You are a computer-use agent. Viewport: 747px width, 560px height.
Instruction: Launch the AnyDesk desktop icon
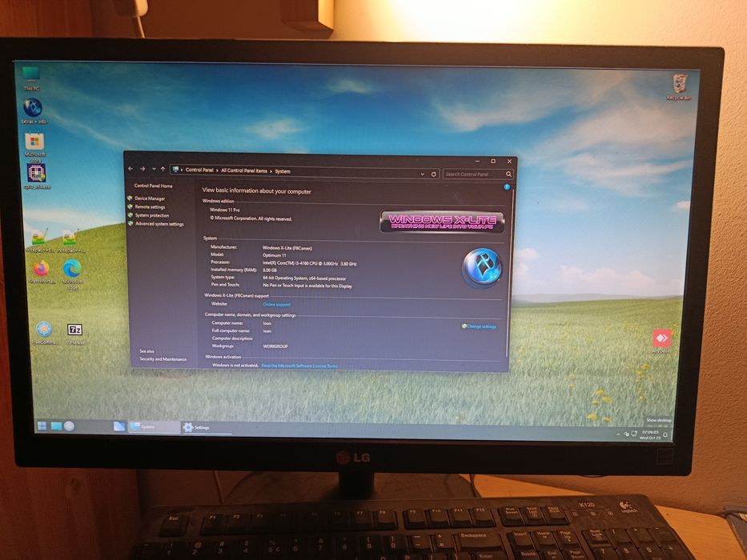pyautogui.click(x=661, y=341)
